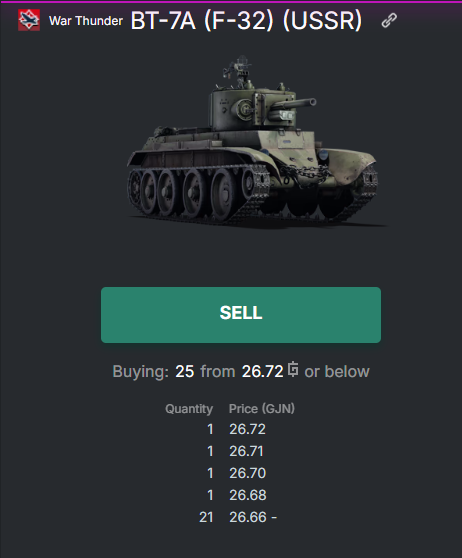The height and width of the screenshot is (558, 462).
Task: Click quantity 21 in the last row
Action: tap(206, 517)
